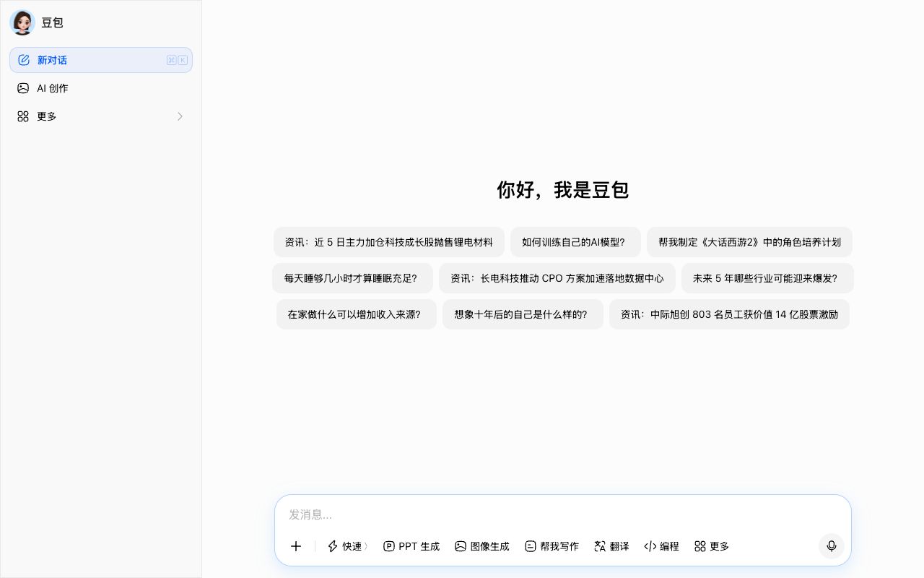Click the 编程 code brackets icon

click(650, 546)
